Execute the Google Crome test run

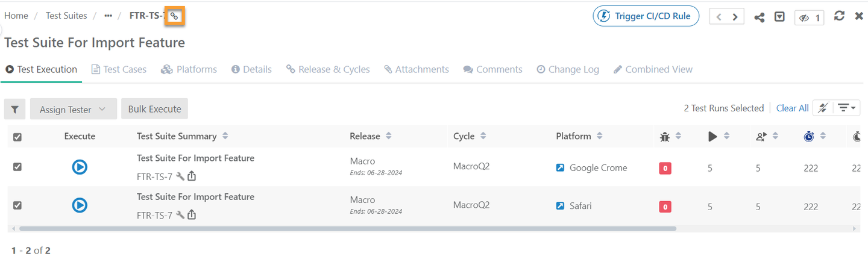pos(80,167)
